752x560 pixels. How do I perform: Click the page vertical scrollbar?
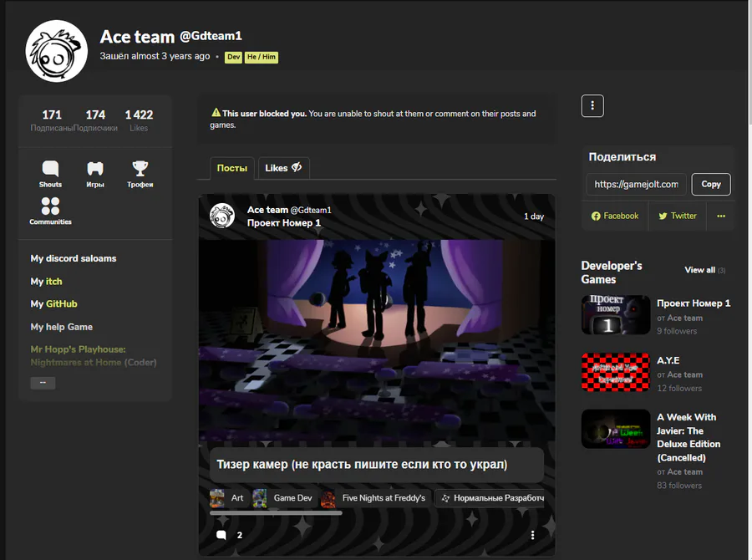[x=749, y=63]
